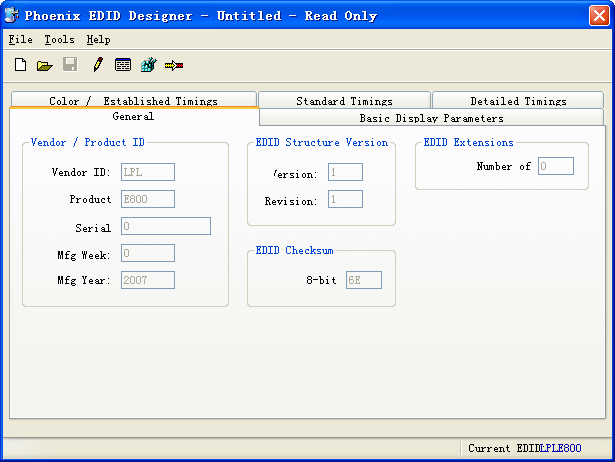Click the pencil edit toolbar icon

97,65
